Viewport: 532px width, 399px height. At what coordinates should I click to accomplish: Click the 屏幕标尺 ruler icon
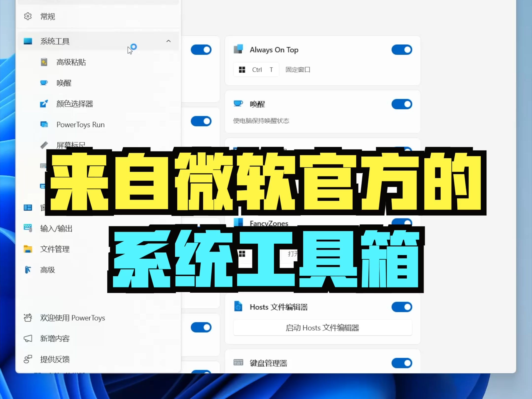44,145
